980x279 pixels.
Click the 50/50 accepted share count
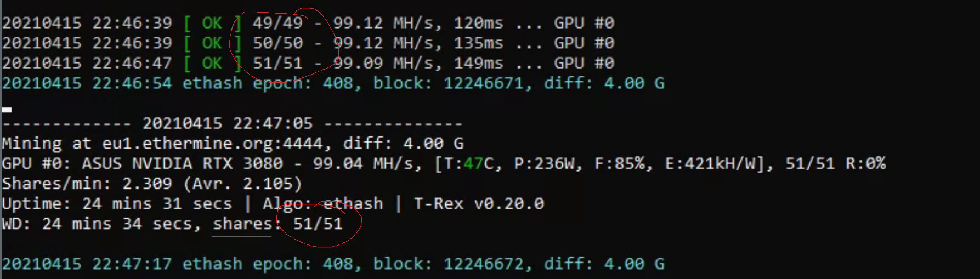coord(277,43)
